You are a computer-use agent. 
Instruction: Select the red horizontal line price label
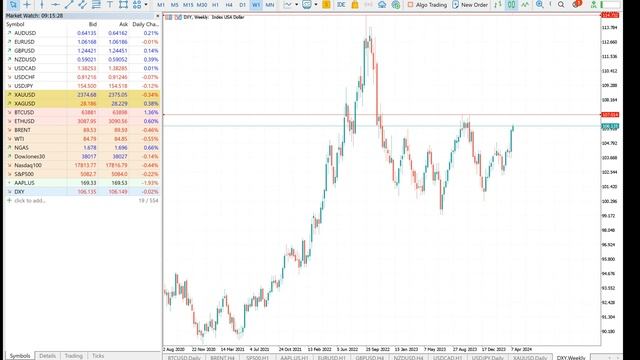[610, 115]
